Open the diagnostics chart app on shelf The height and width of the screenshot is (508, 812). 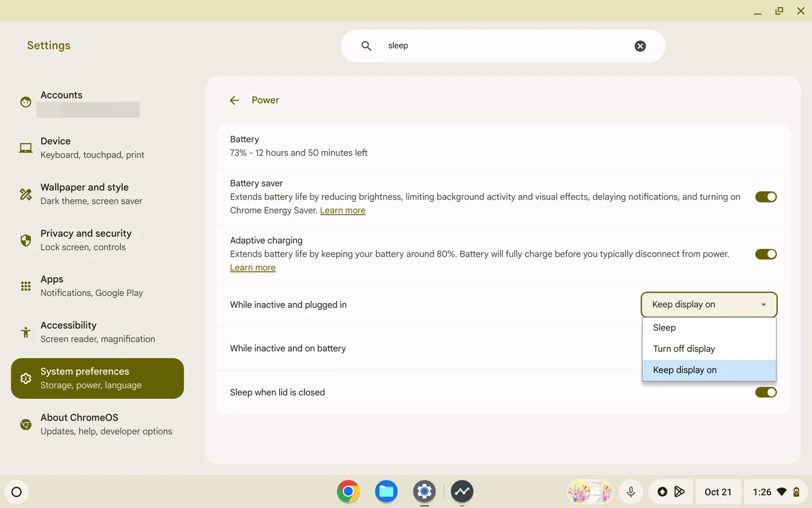click(x=462, y=492)
